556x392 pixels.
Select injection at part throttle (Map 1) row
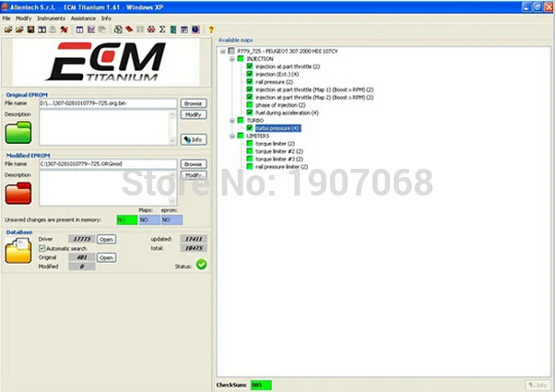[x=314, y=89]
